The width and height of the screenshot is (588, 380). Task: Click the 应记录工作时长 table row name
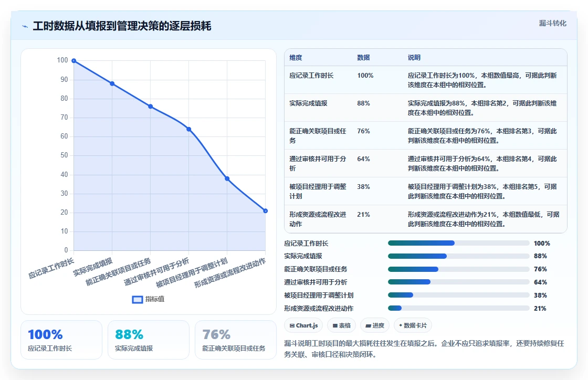pos(311,76)
